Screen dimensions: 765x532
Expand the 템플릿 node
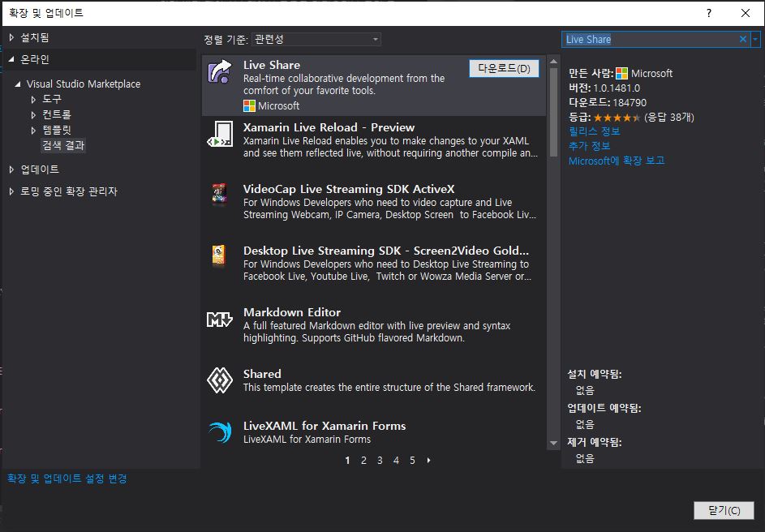[x=33, y=131]
